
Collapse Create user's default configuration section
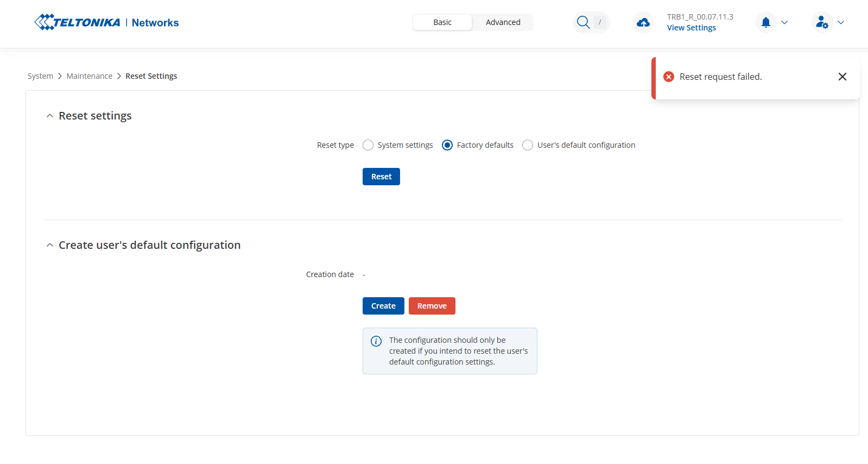click(50, 245)
